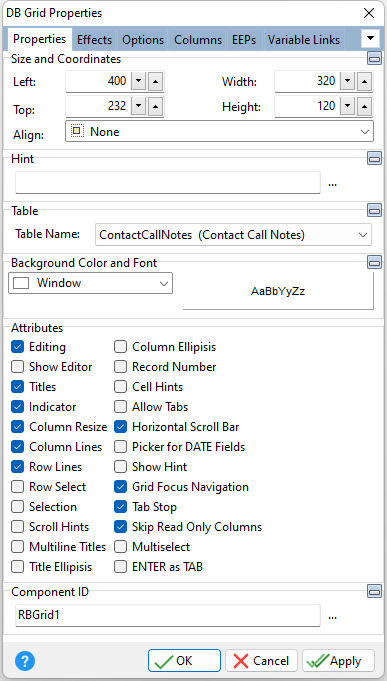This screenshot has height=681, width=387.
Task: Close the DB Grid Properties dialog
Action: click(369, 13)
